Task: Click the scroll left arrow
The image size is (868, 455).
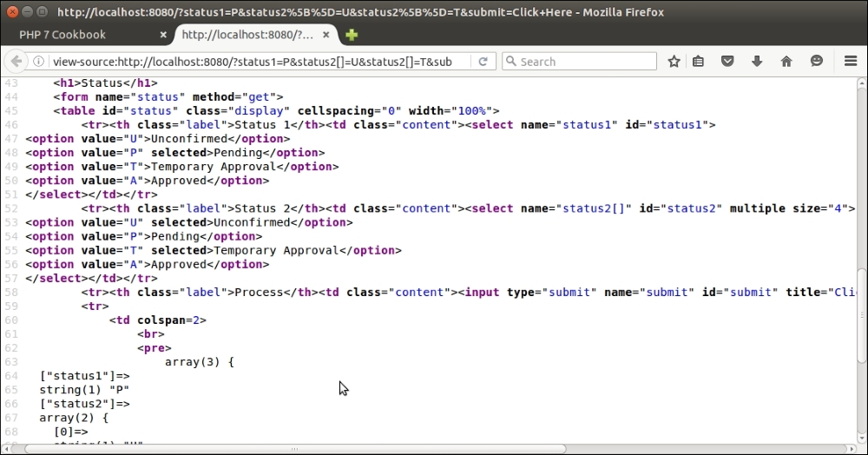Action: tap(5, 449)
